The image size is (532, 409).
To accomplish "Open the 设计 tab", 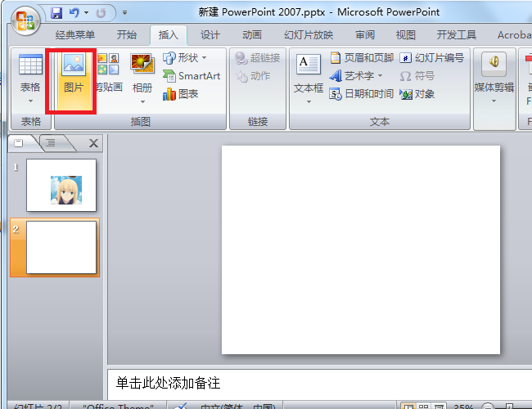I will [210, 34].
